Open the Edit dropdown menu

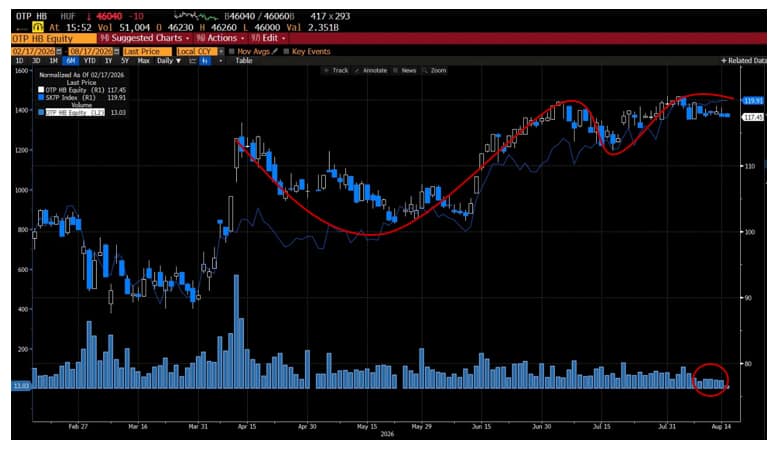pos(268,38)
